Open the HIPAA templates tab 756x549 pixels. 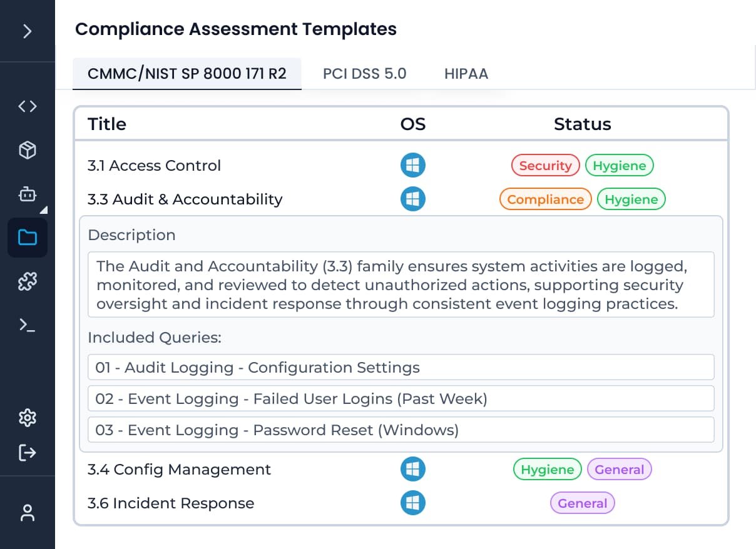(x=466, y=73)
